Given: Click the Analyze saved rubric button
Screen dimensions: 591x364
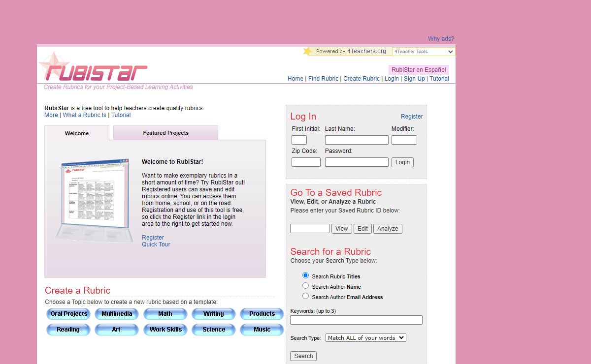Looking at the screenshot, I should point(388,229).
